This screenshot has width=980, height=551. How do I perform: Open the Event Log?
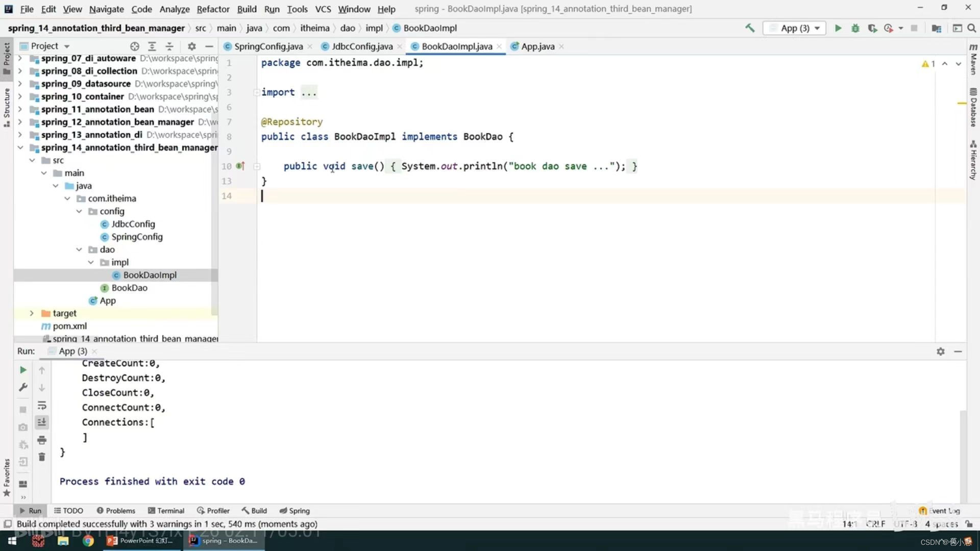pyautogui.click(x=940, y=511)
